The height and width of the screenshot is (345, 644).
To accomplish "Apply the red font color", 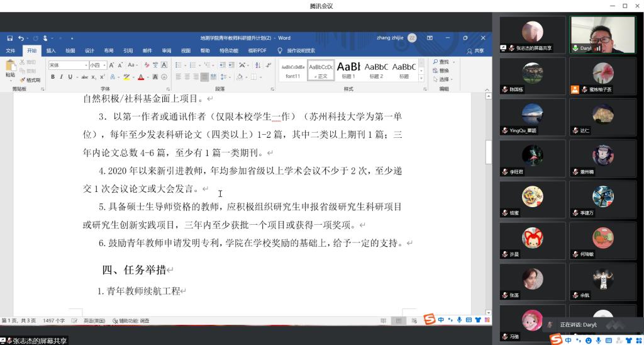I will [x=141, y=77].
